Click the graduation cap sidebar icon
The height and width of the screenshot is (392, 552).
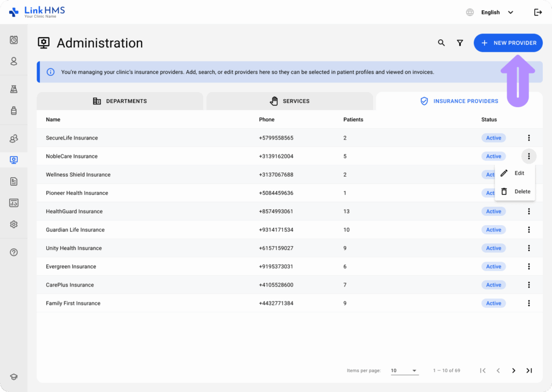coord(14,377)
